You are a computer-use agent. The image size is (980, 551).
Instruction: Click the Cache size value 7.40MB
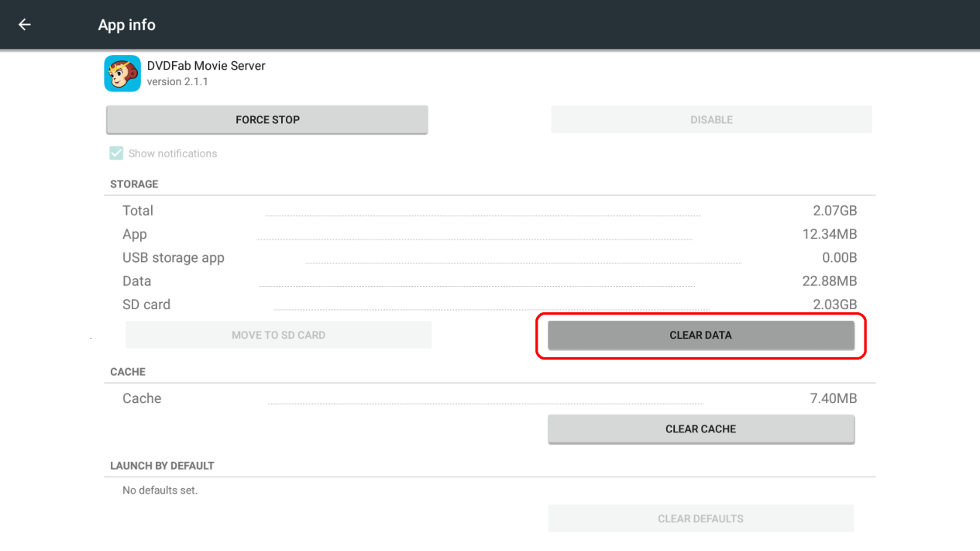[833, 398]
